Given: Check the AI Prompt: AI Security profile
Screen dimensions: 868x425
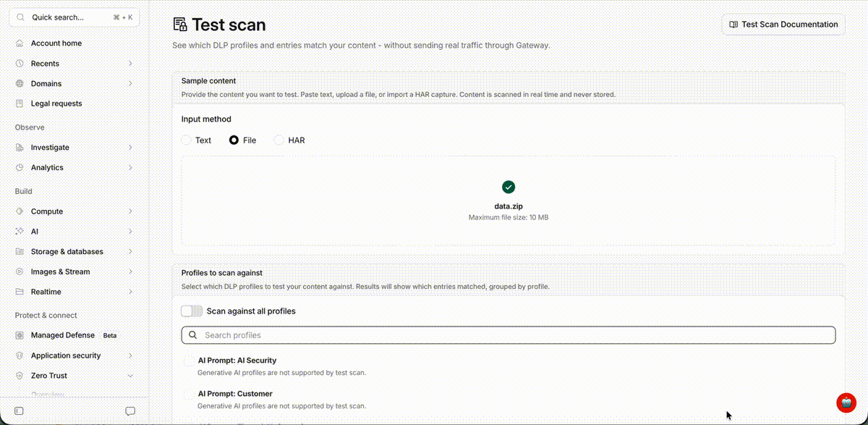Looking at the screenshot, I should pos(189,361).
